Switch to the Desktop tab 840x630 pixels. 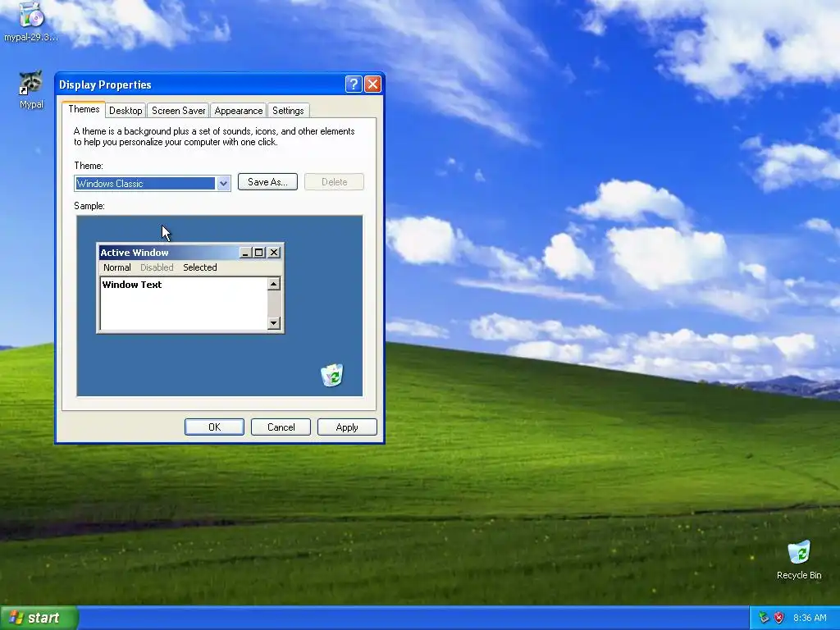(126, 111)
